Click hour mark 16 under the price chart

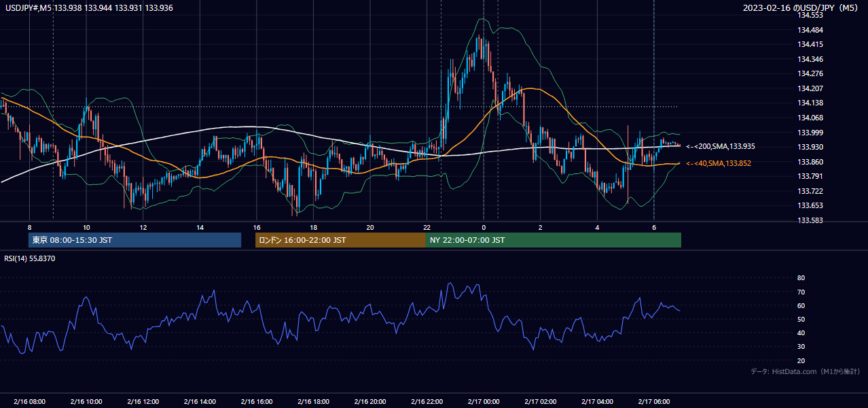[x=256, y=227]
